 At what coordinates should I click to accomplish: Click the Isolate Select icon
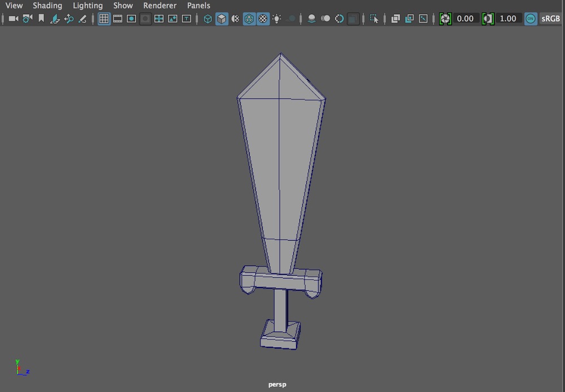(x=374, y=19)
